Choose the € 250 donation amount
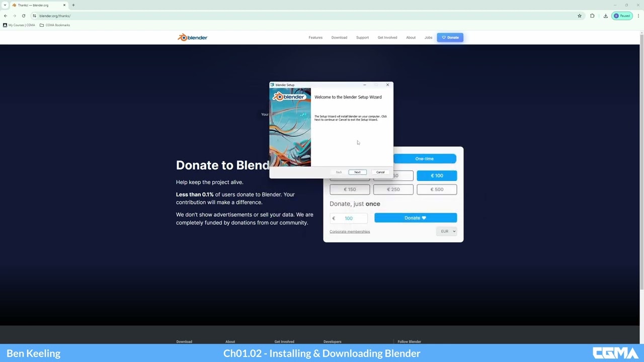The height and width of the screenshot is (362, 644). point(393,190)
